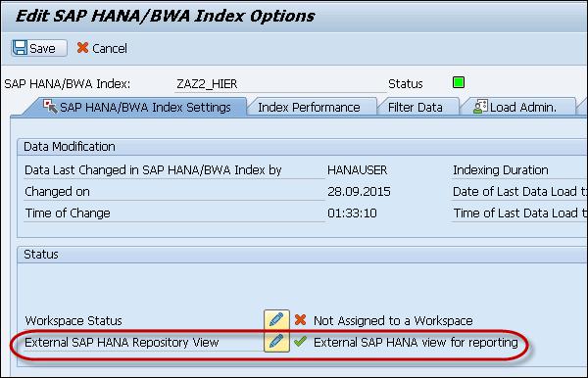Click the 'Status' label beside the green square
588x378 pixels.
point(406,84)
